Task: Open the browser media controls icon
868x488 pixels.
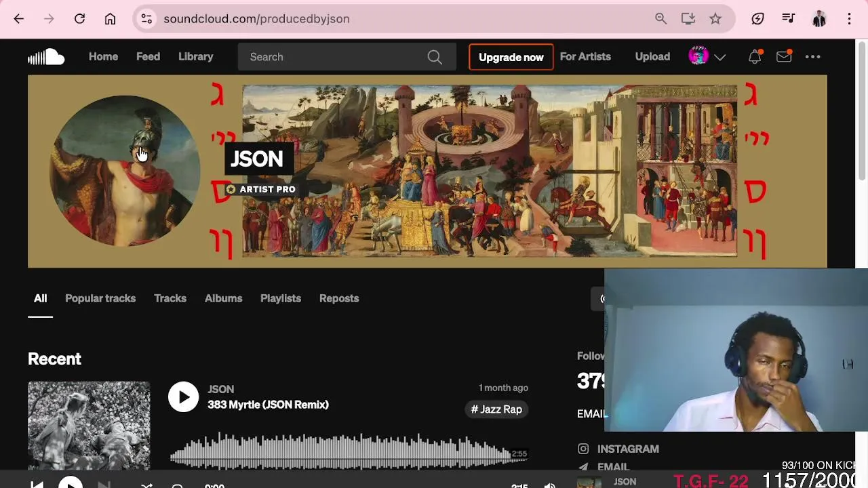Action: [x=788, y=19]
